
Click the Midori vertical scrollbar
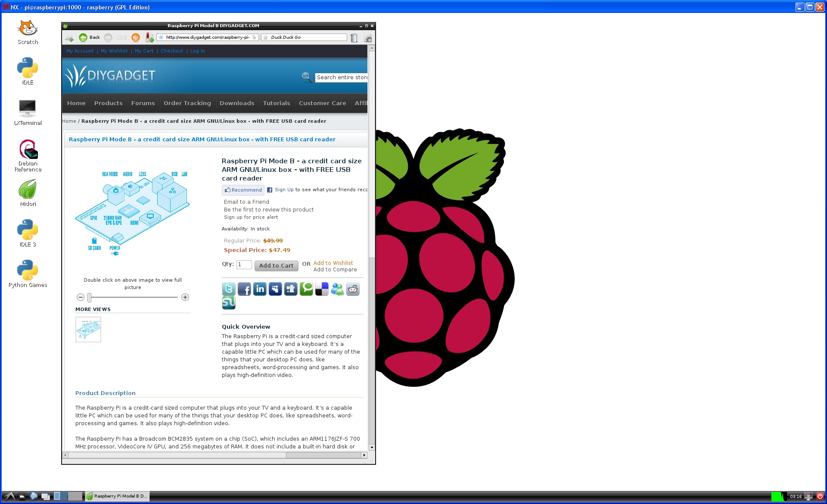coord(372,247)
